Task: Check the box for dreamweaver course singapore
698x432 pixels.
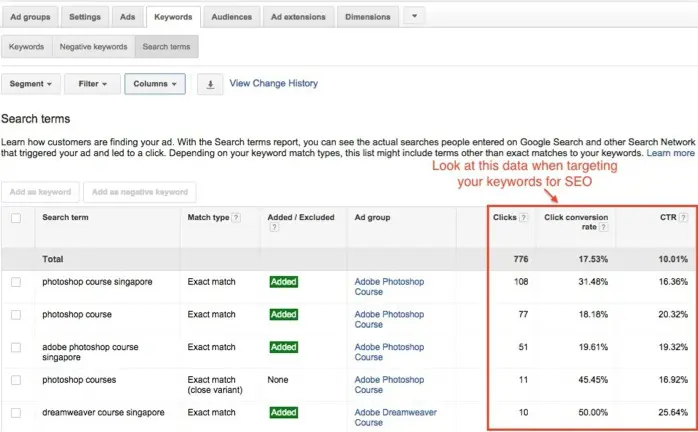Action: click(x=16, y=413)
